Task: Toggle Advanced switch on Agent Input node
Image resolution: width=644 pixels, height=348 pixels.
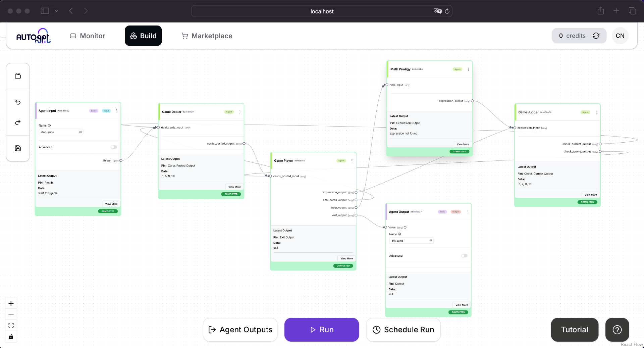Action: [x=114, y=147]
